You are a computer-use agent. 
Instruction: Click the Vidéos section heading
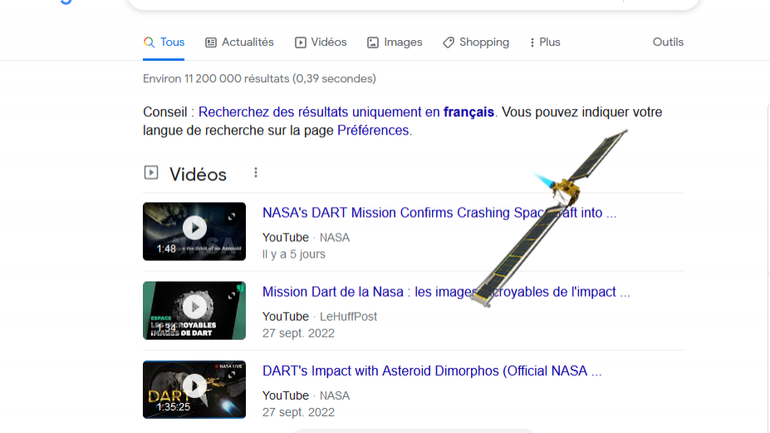click(198, 174)
